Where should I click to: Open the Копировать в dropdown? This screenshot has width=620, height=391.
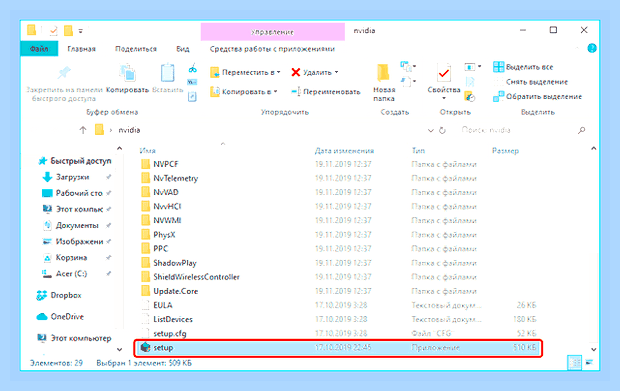click(x=244, y=92)
